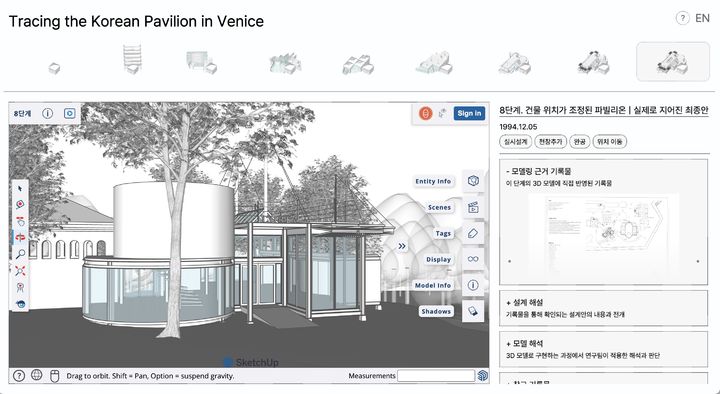Open the Display glasses icon
720x394 pixels.
(473, 259)
